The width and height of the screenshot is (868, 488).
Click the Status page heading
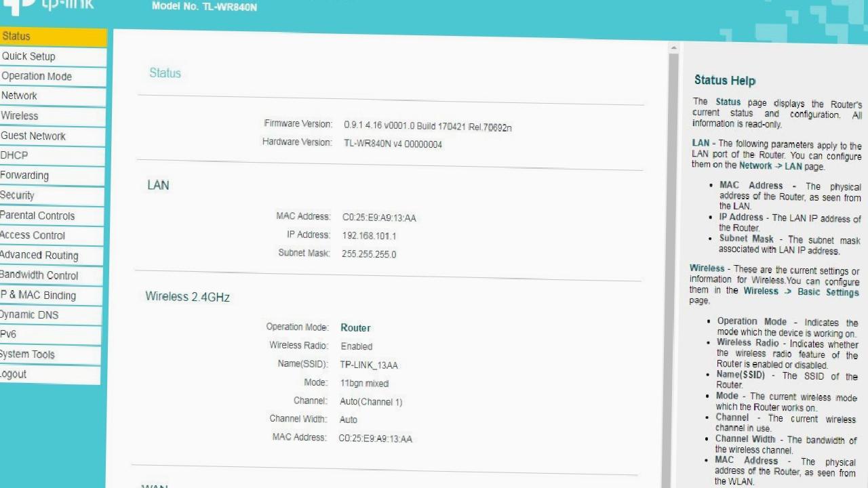165,73
